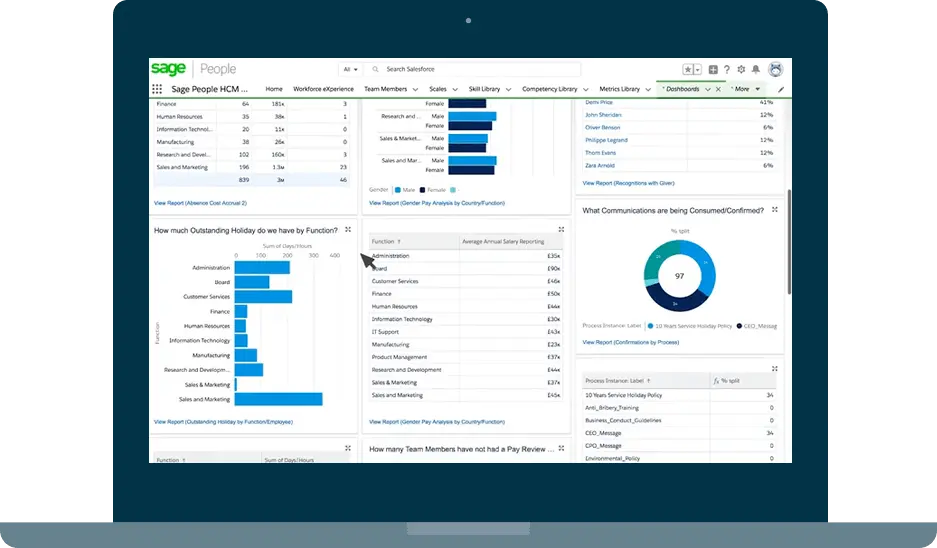Click the dashboard vertical scrollbar
Image resolution: width=937 pixels, height=548 pixels.
point(789,242)
